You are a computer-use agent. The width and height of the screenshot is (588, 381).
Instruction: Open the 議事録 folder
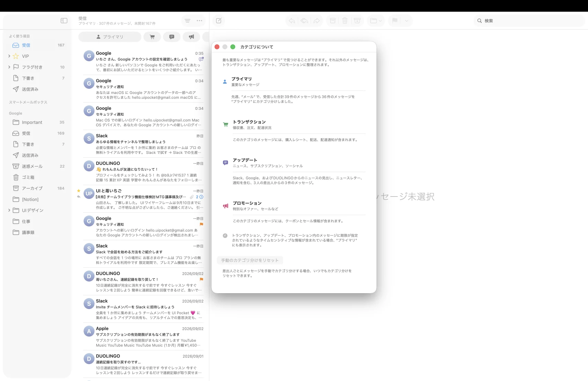point(37,232)
